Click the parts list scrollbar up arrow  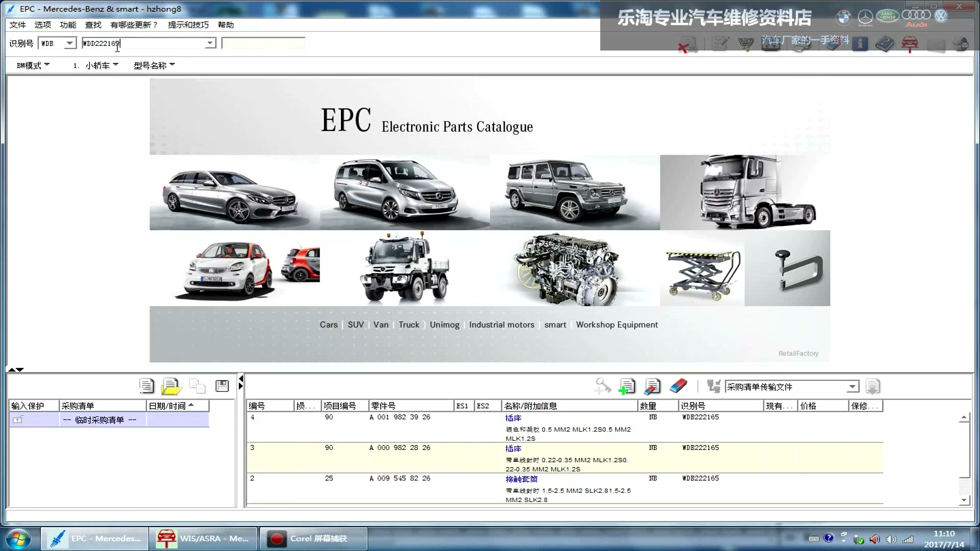pos(964,418)
